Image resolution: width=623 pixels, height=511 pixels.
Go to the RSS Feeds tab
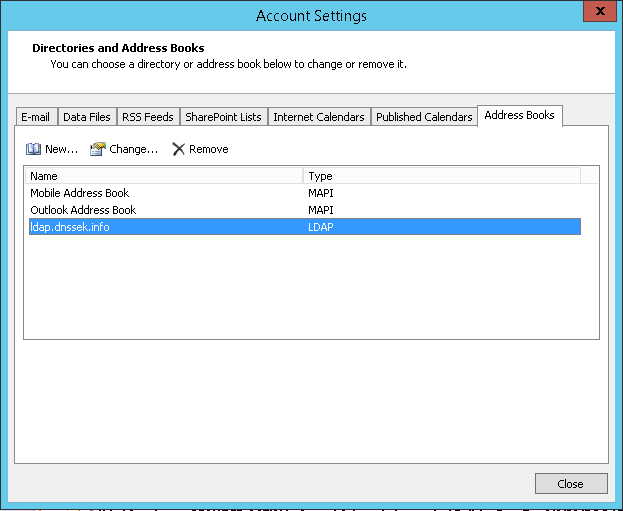pos(147,117)
